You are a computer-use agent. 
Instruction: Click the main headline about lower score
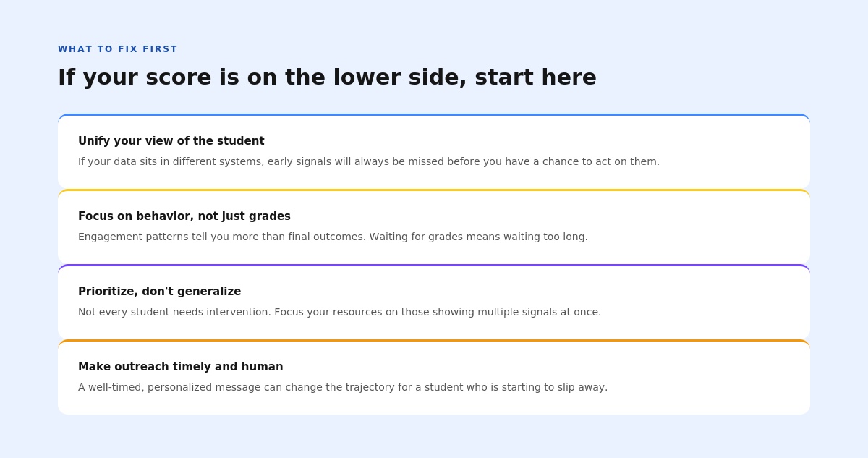(x=327, y=77)
